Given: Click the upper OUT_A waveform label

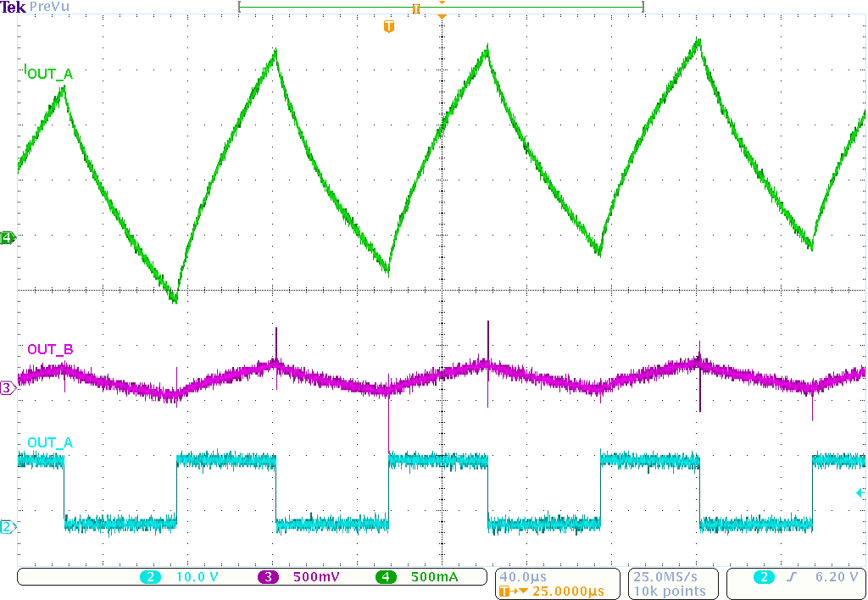Looking at the screenshot, I should 47,74.
